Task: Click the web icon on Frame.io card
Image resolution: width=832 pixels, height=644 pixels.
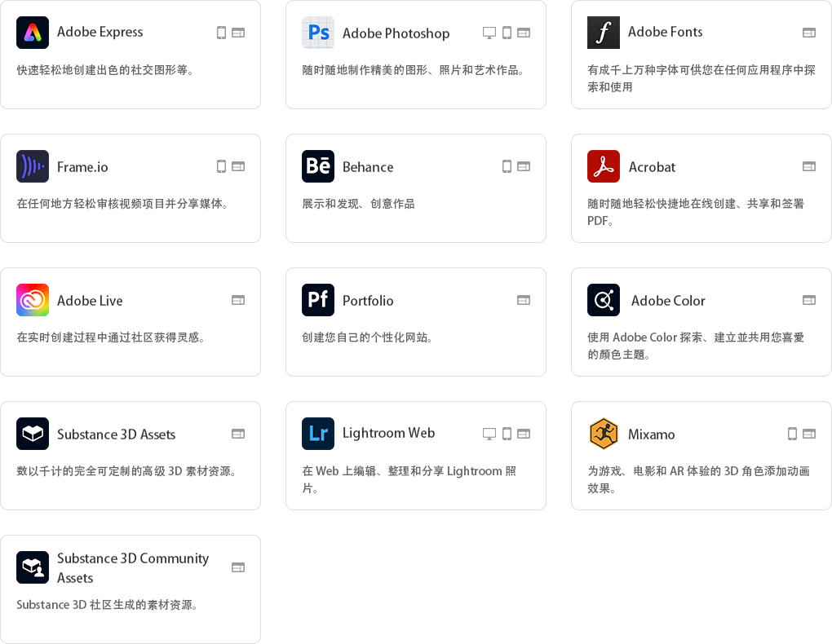Action: point(238,166)
